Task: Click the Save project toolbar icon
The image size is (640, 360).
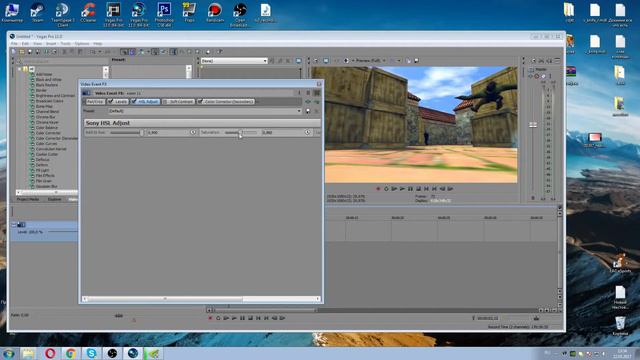Action: (x=30, y=52)
